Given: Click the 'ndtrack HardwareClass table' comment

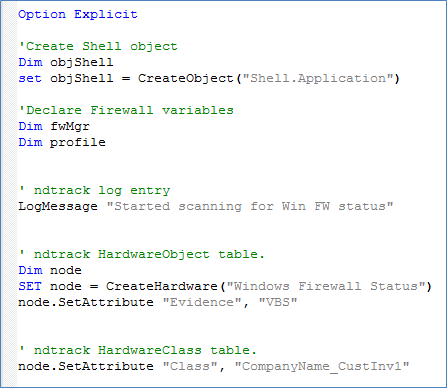Looking at the screenshot, I should (138, 350).
